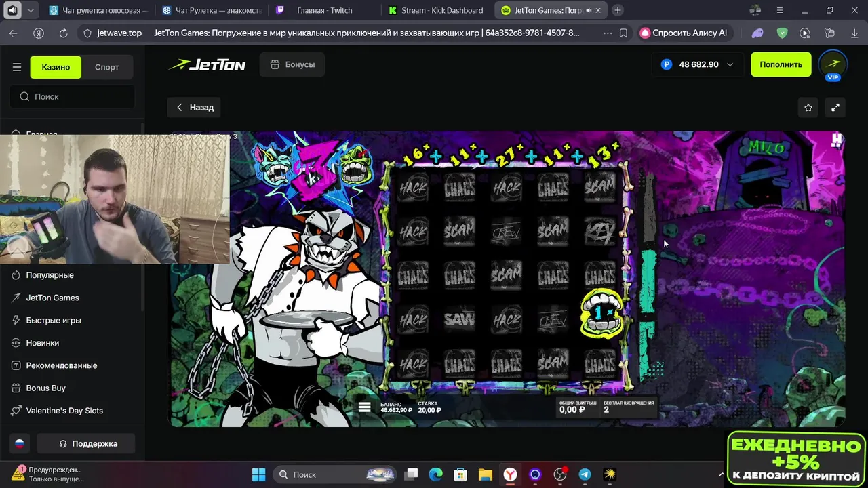Expand the 48 682.90 balance dropdown
The height and width of the screenshot is (488, 868).
click(x=697, y=64)
